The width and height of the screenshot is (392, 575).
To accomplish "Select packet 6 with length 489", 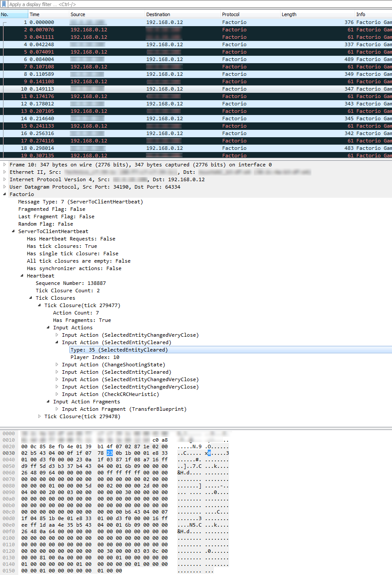I will pos(196,59).
